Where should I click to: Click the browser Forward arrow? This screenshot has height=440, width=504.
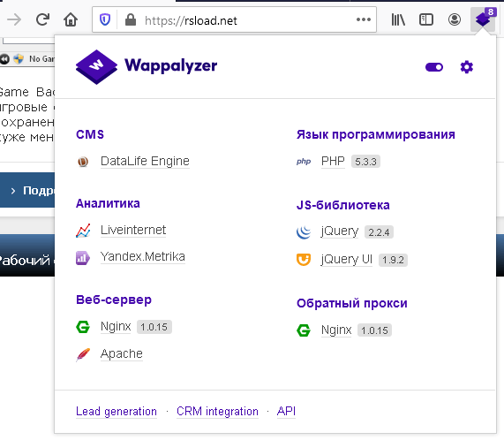coord(14,20)
